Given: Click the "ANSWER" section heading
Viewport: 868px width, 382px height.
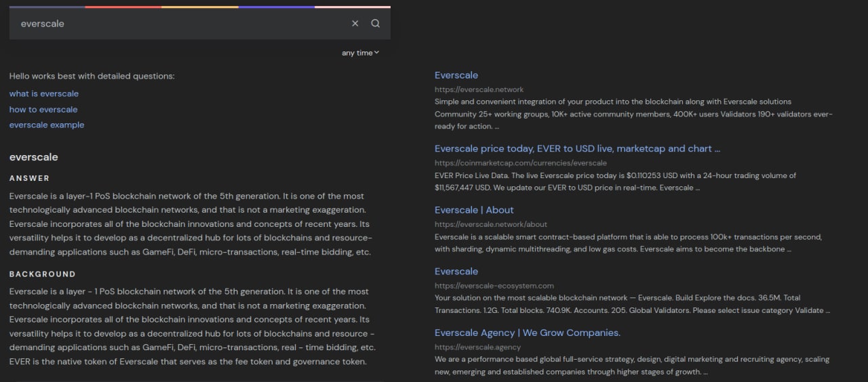Looking at the screenshot, I should coord(30,178).
